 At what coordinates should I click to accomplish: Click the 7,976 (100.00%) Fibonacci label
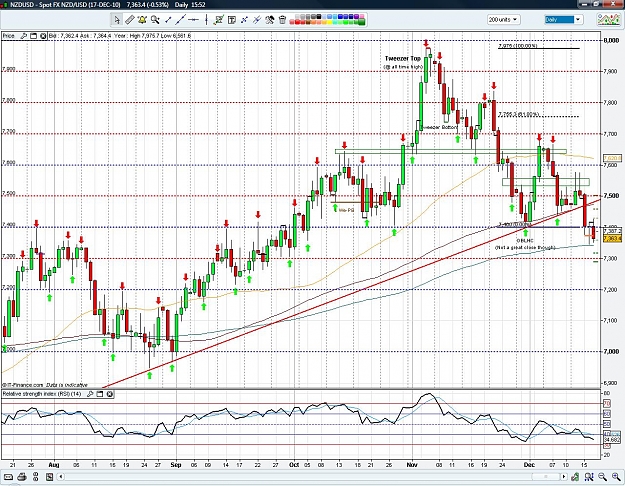point(518,46)
